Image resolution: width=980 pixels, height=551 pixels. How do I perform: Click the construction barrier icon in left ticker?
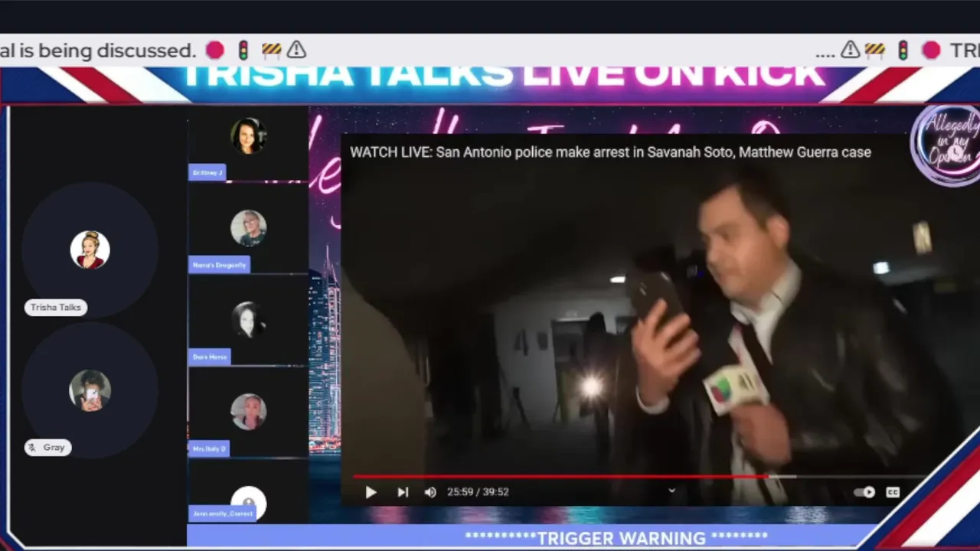click(x=271, y=51)
